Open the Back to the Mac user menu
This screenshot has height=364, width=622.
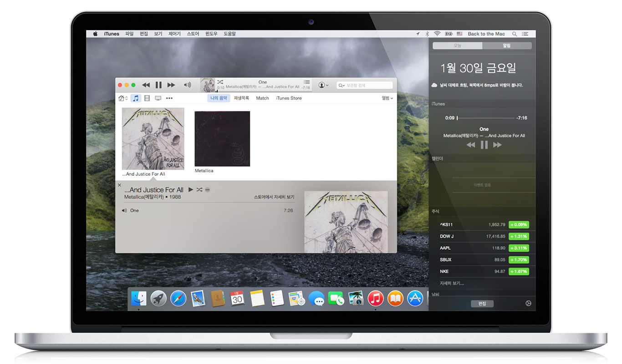[x=486, y=34]
